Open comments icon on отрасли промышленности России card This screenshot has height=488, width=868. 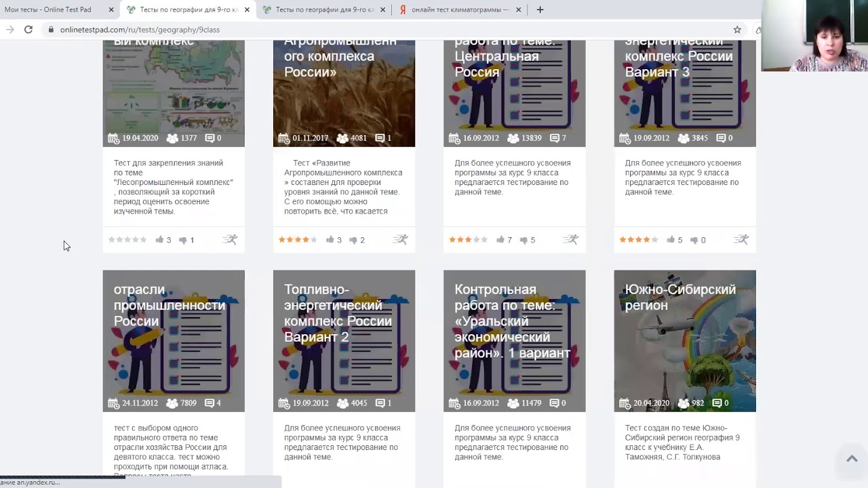pyautogui.click(x=210, y=403)
